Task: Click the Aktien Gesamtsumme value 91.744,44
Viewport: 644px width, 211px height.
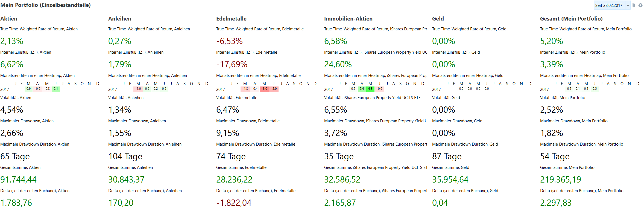Action: click(x=18, y=180)
